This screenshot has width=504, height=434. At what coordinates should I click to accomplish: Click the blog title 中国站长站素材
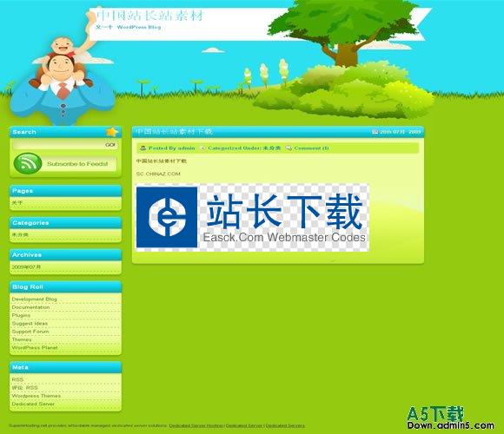coord(149,16)
